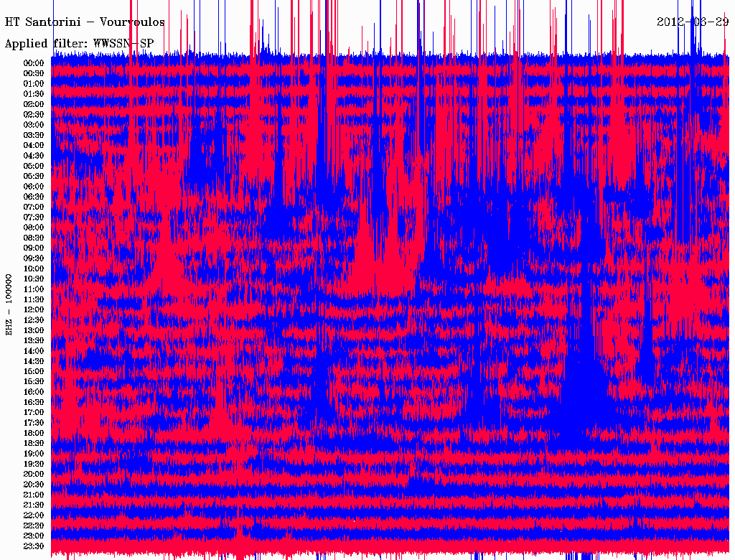Select the 19:30 time row label

tap(34, 464)
